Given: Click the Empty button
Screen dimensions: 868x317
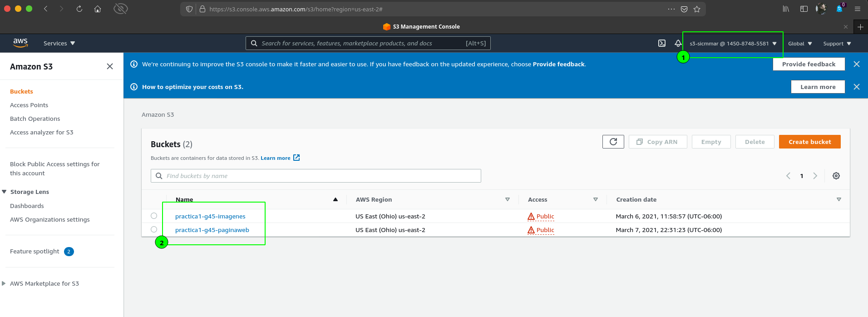Looking at the screenshot, I should pos(711,142).
